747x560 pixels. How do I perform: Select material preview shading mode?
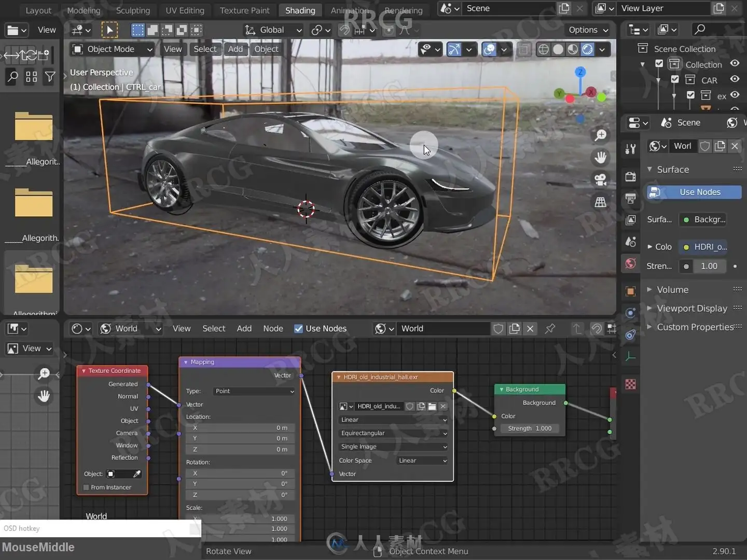point(573,49)
